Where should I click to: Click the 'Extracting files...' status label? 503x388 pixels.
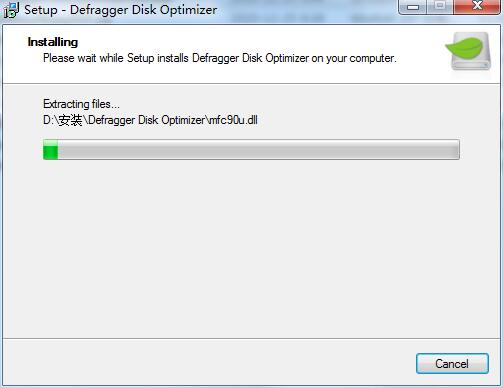pos(81,104)
